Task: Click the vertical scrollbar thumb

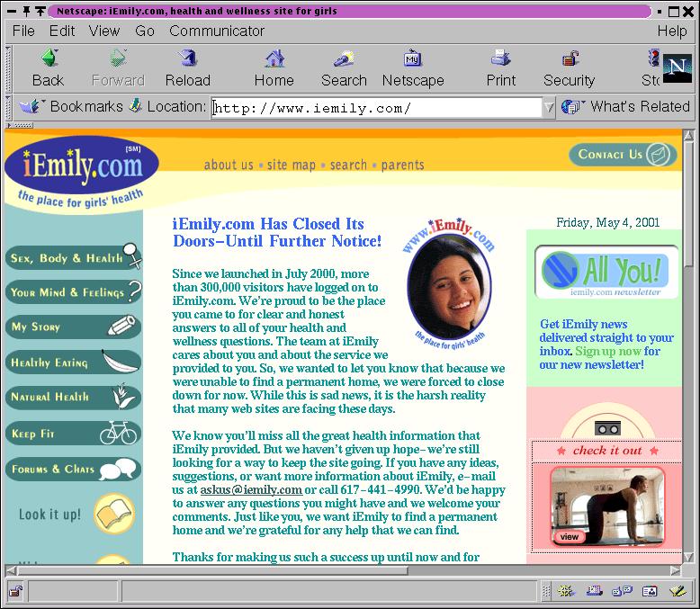Action: tap(688, 203)
